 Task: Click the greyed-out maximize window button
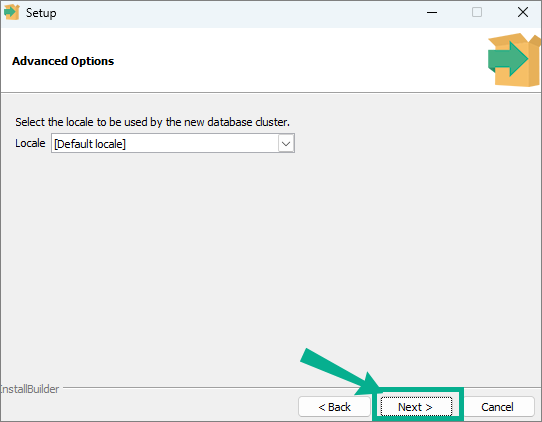coord(477,12)
